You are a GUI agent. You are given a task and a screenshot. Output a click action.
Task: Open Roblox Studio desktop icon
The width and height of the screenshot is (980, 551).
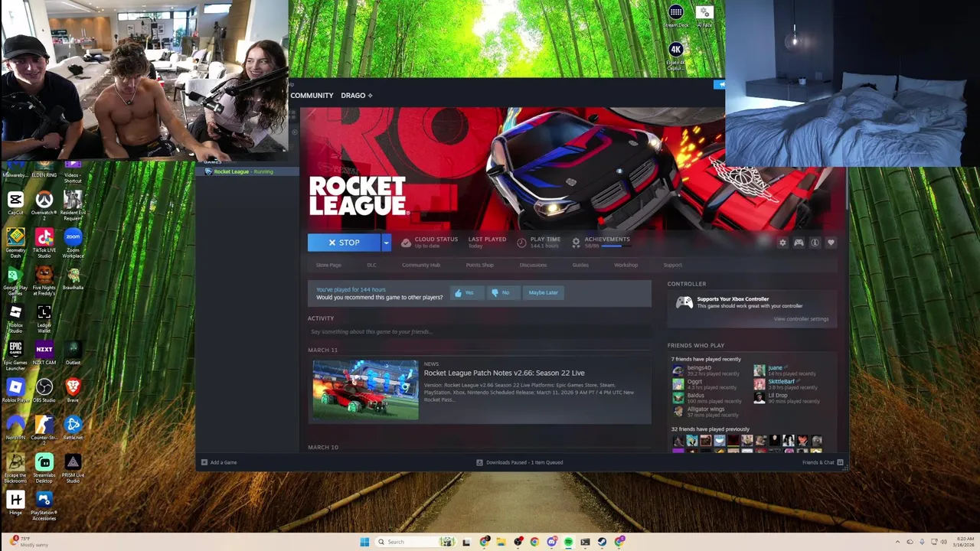click(15, 318)
